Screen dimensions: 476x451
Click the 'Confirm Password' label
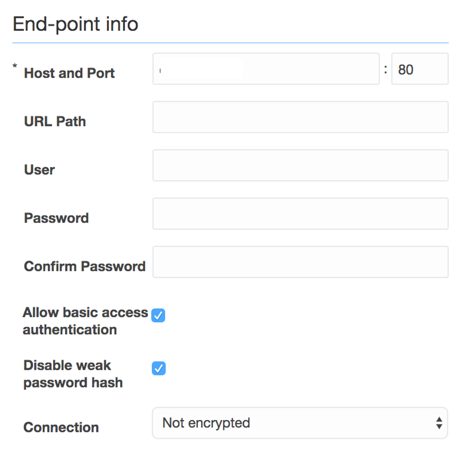pos(85,266)
